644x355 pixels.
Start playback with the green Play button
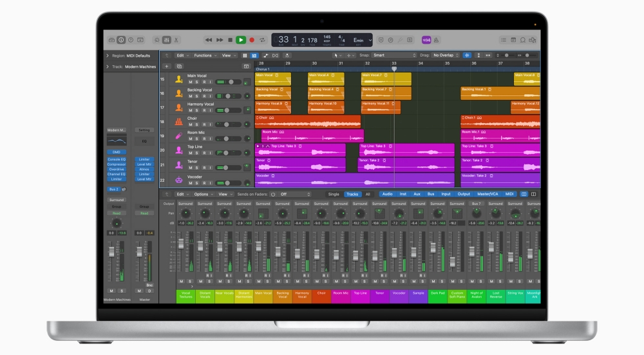[x=241, y=40]
